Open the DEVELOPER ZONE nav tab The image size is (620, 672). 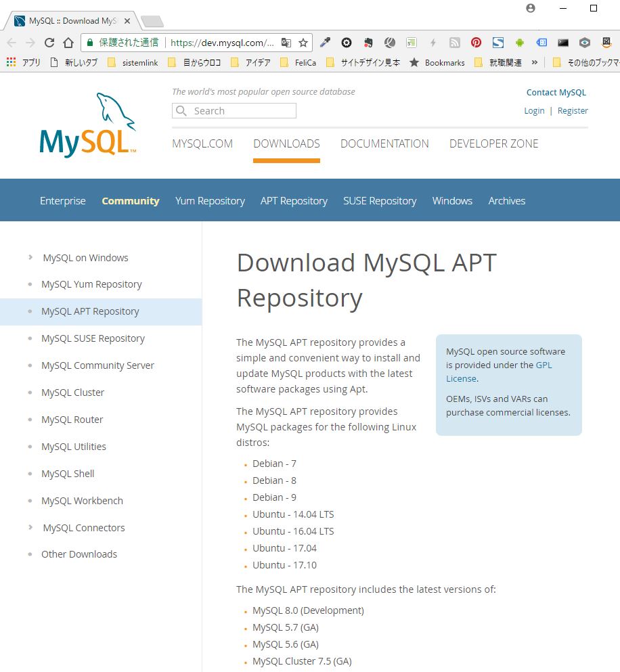click(x=493, y=143)
